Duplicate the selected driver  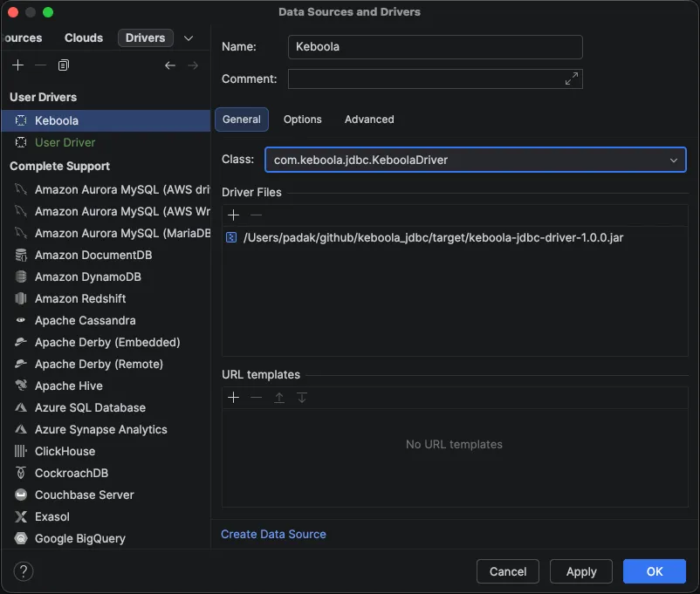[x=64, y=65]
